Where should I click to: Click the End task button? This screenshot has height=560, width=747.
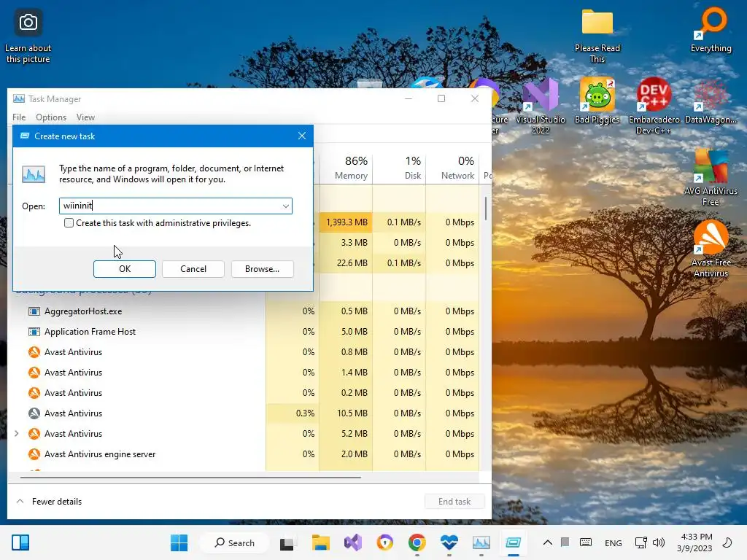454,502
